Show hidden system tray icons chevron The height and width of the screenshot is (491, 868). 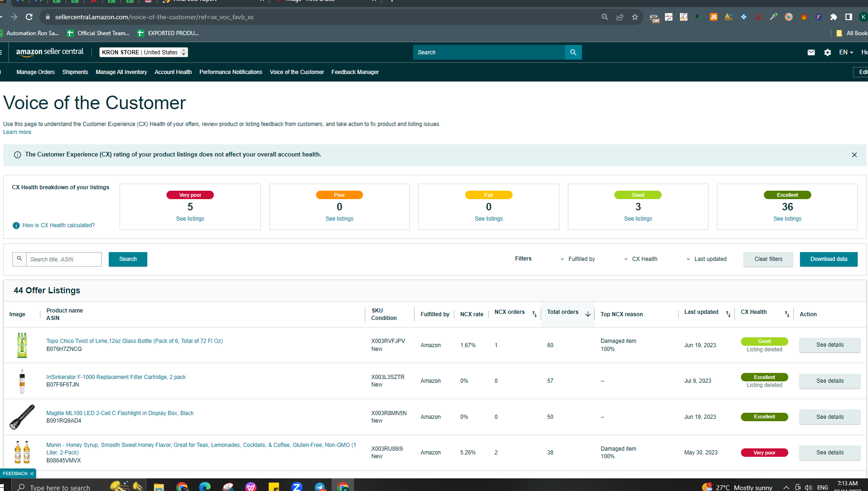tap(786, 487)
